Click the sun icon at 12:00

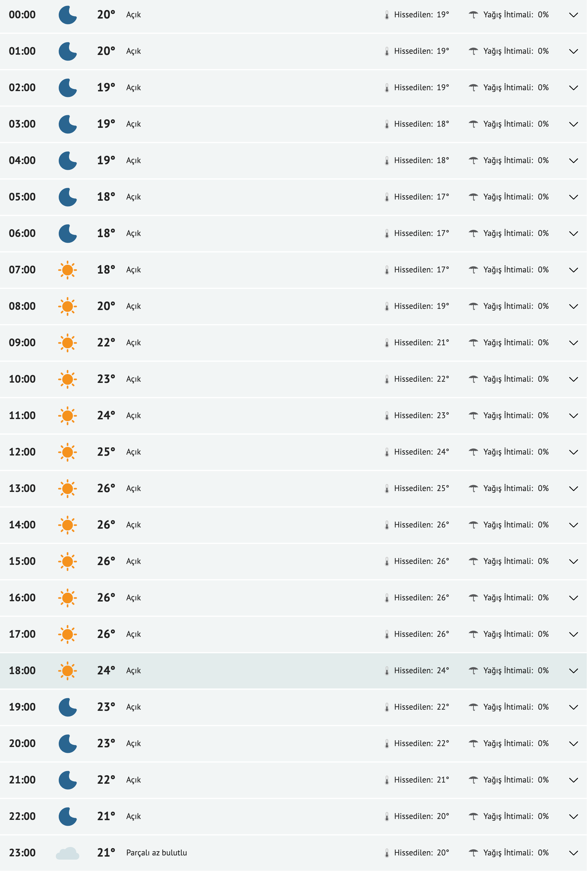pyautogui.click(x=68, y=452)
